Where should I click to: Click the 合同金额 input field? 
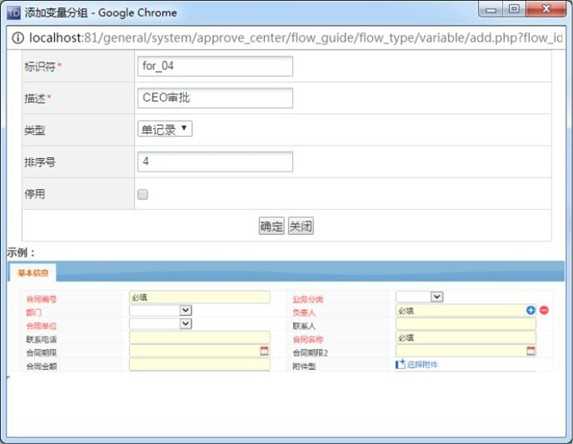(200, 365)
